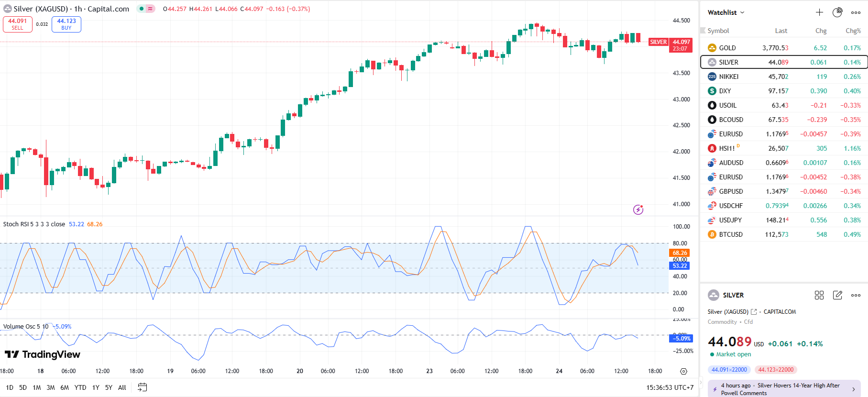Open the timezone selector showing UTC+7
The image size is (868, 397).
tap(669, 387)
